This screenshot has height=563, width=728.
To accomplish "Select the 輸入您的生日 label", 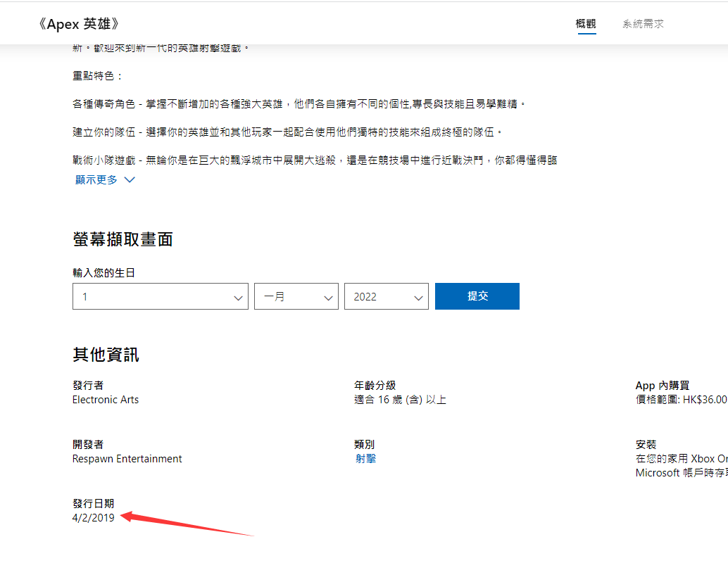I will point(104,273).
